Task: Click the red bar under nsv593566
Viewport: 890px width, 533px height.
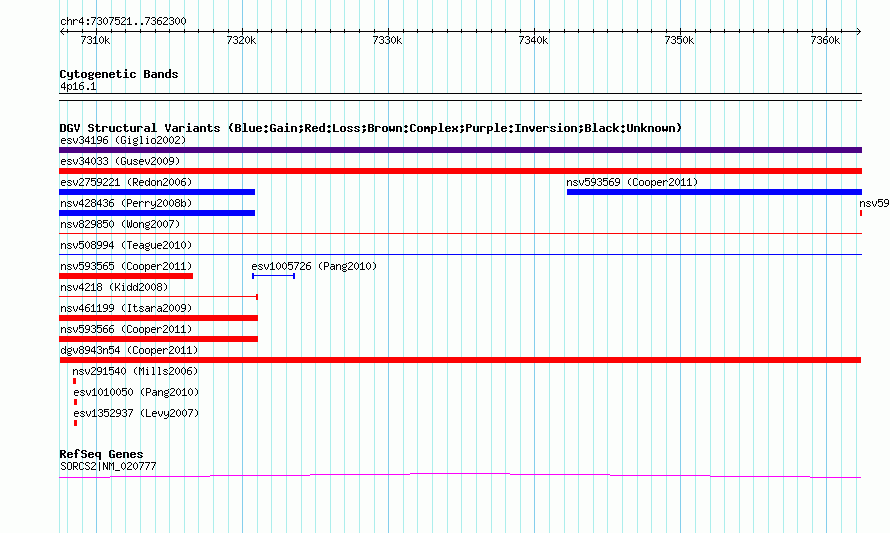Action: point(158,339)
